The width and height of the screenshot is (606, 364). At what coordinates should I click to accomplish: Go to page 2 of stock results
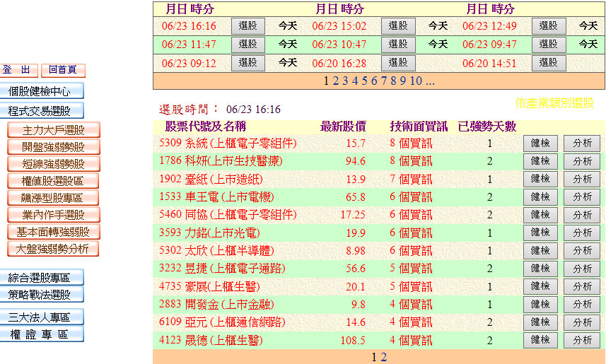383,357
